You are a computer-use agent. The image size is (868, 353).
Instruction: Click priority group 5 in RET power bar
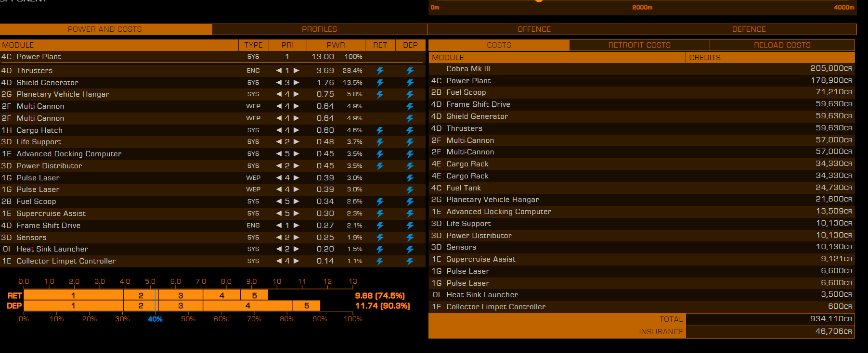pyautogui.click(x=254, y=295)
